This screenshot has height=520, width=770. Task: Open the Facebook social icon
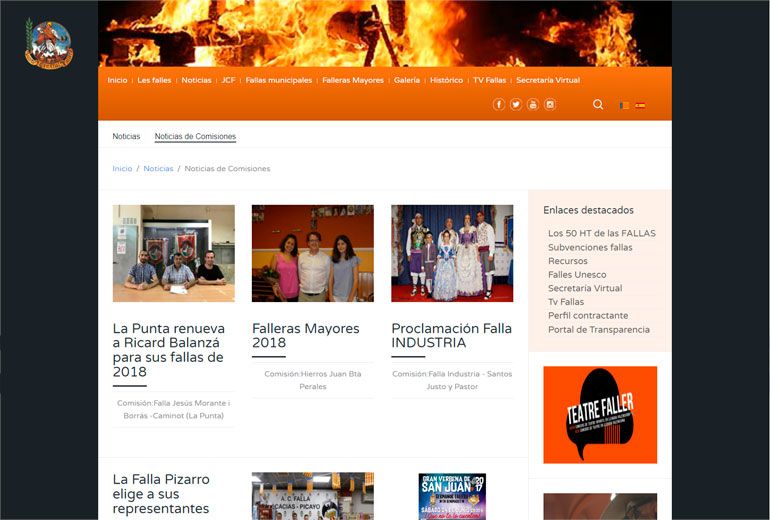pyautogui.click(x=499, y=104)
